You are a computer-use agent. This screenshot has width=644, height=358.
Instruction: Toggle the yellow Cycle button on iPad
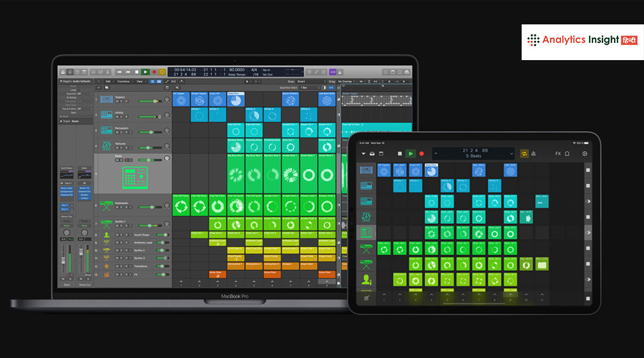tap(524, 154)
